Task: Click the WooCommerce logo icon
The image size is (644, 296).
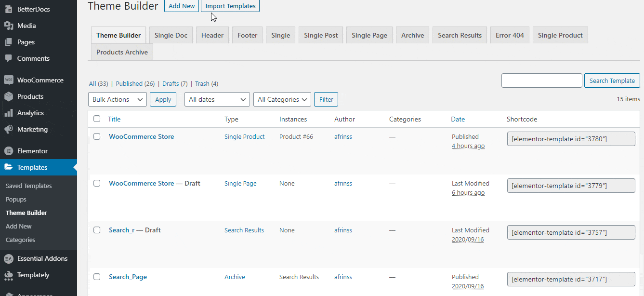Action: pos(9,80)
